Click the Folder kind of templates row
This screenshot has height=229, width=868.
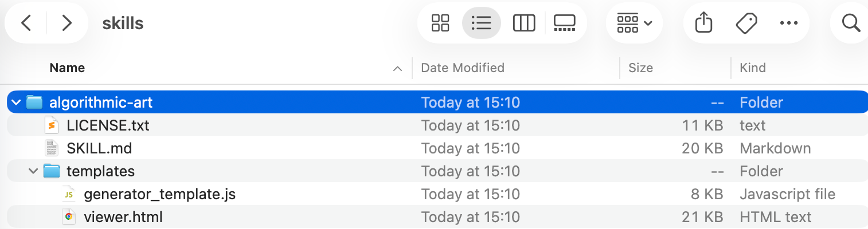(761, 171)
